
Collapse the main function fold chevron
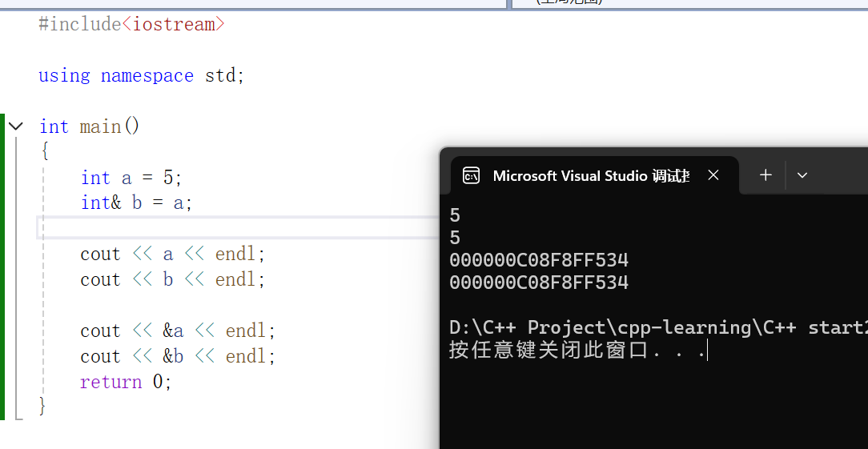point(16,126)
